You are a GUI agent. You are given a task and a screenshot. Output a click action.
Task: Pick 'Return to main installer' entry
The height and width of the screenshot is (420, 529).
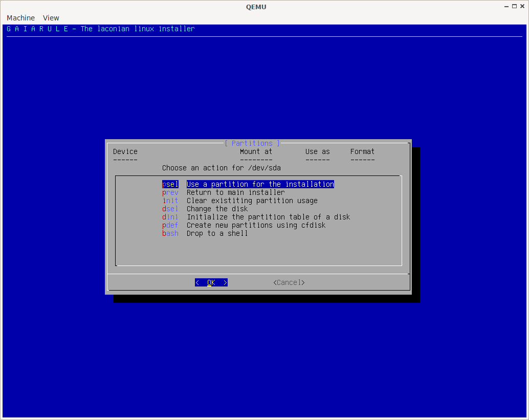235,192
